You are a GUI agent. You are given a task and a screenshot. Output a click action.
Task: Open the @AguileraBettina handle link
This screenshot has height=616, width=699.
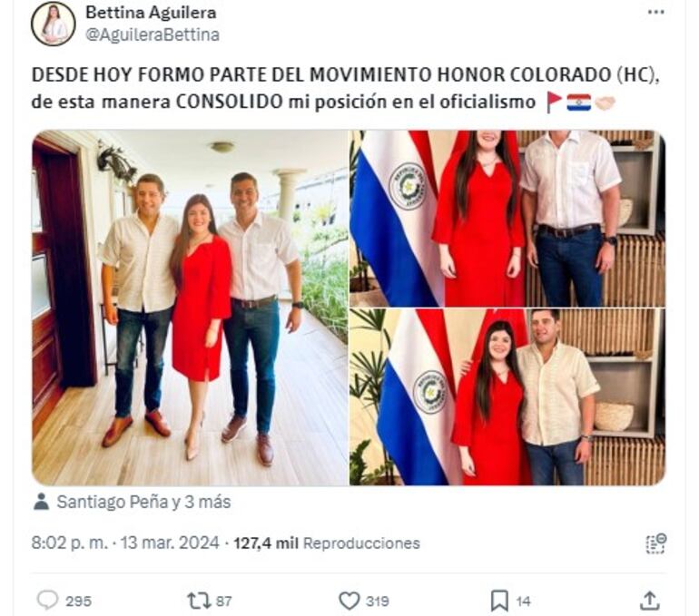pyautogui.click(x=152, y=34)
